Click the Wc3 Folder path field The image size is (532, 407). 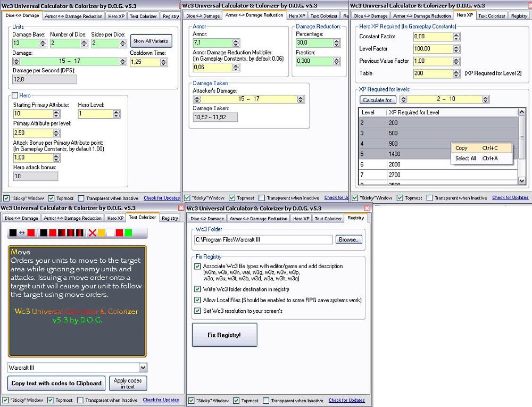click(x=263, y=239)
